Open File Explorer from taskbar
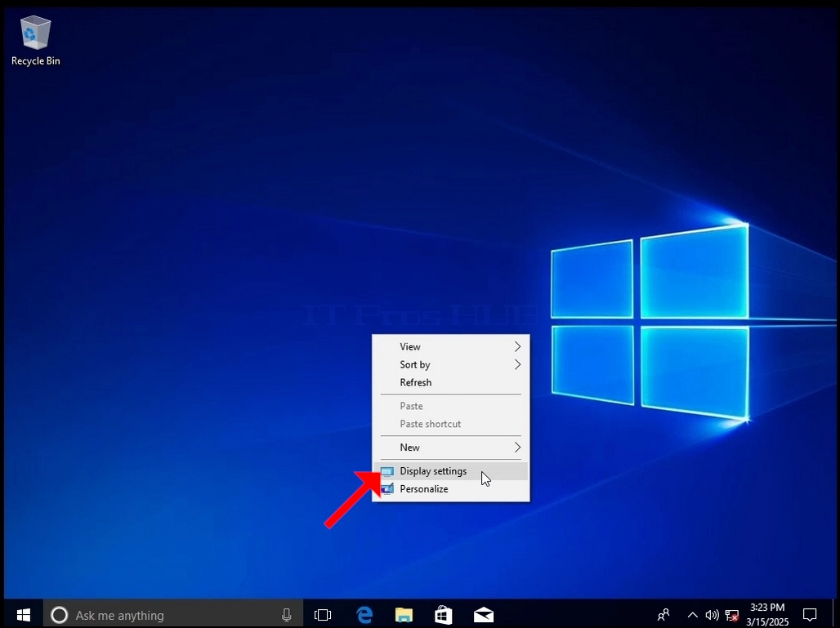 coord(404,615)
